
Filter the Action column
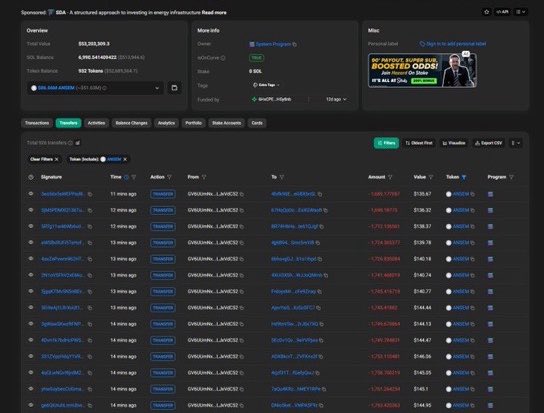[x=169, y=177]
